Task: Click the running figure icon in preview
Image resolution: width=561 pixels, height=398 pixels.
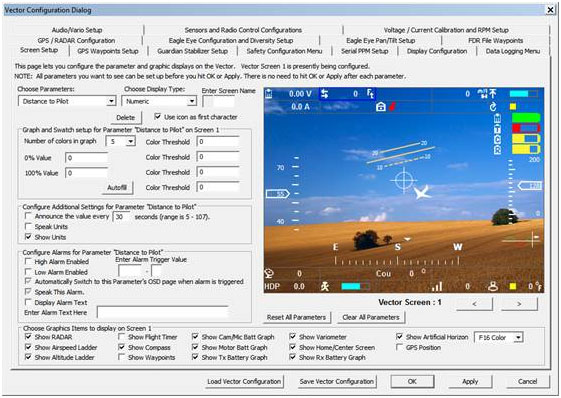Action: click(325, 286)
